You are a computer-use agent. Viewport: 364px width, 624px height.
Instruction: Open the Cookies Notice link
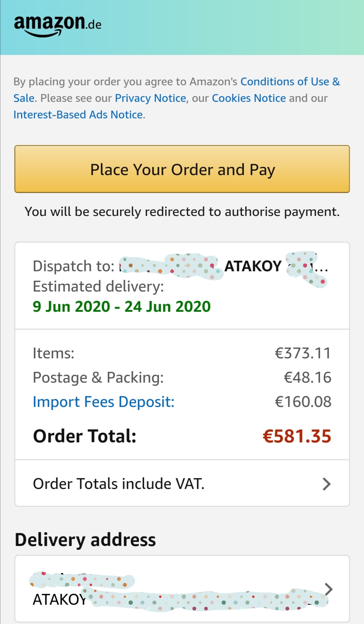249,98
